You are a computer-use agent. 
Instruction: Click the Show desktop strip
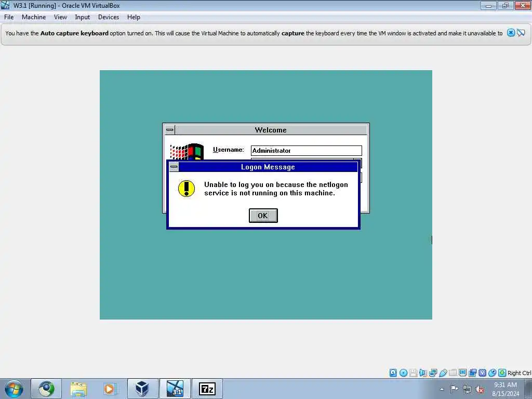click(528, 389)
